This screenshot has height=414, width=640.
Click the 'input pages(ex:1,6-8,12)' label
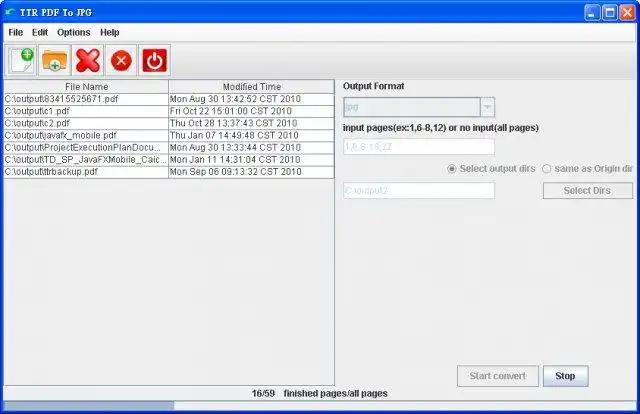[441, 128]
